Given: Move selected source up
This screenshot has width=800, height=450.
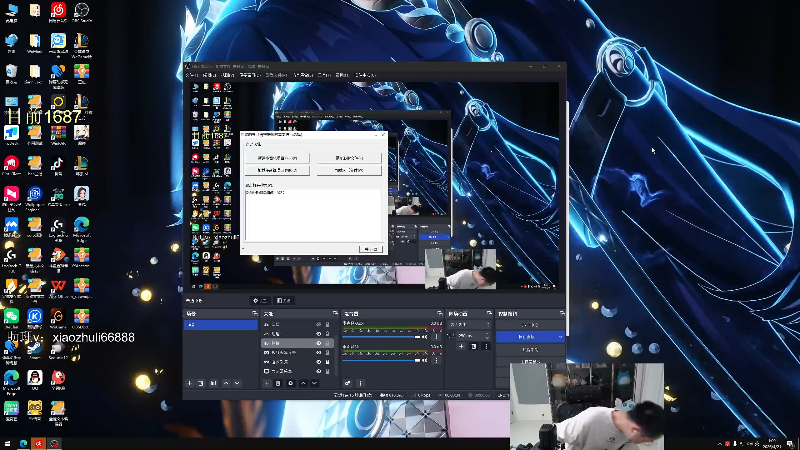Looking at the screenshot, I should pos(303,383).
